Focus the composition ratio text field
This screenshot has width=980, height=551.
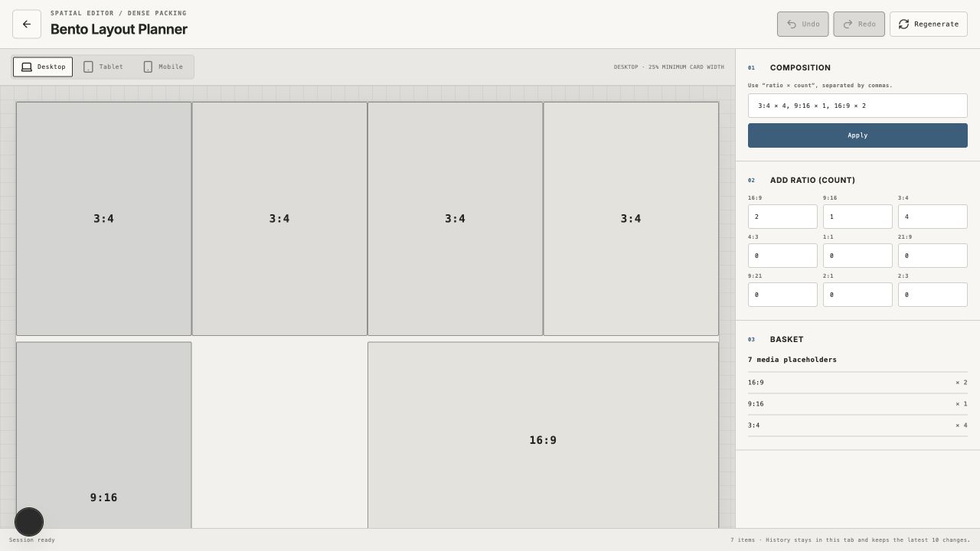[x=857, y=106]
